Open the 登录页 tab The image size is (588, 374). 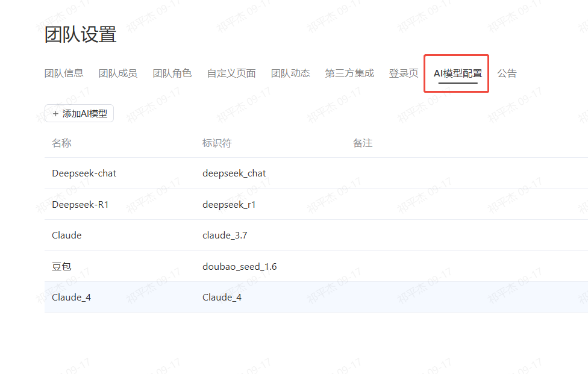click(404, 73)
